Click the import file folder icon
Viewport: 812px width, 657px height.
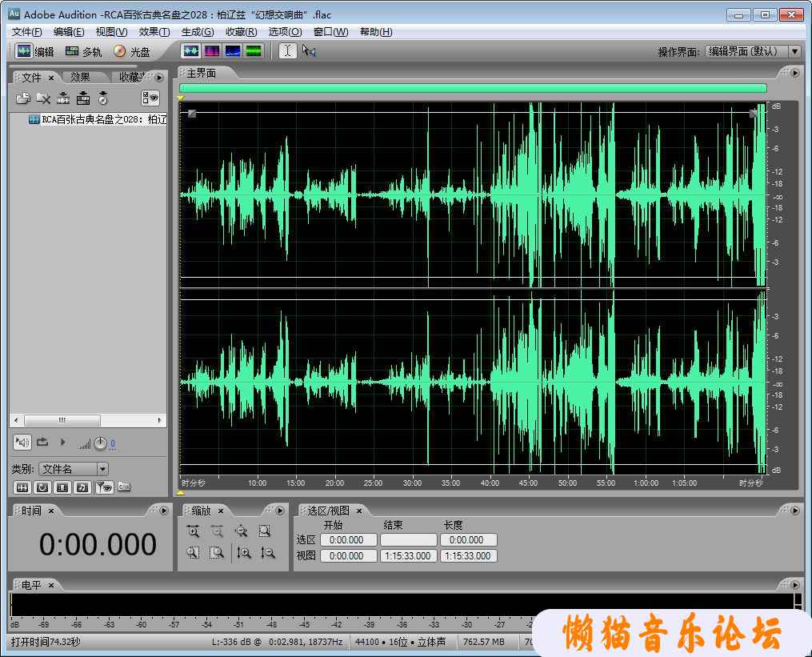[22, 98]
